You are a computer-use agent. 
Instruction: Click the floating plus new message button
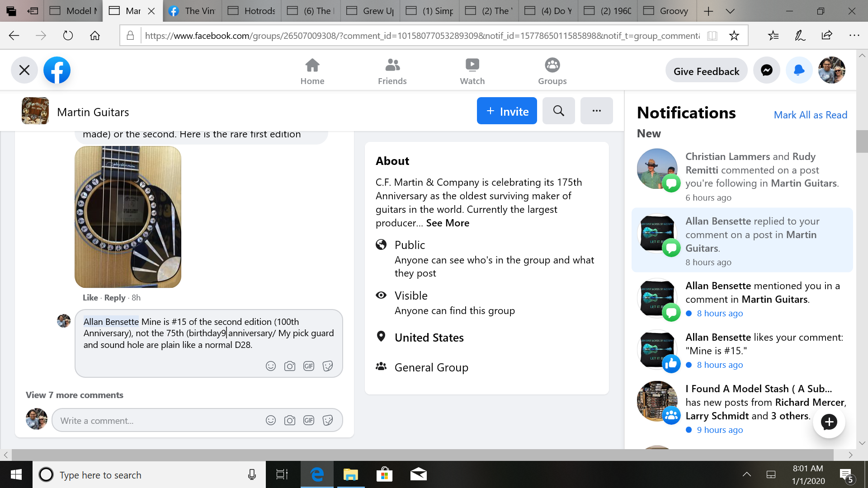[x=829, y=422]
